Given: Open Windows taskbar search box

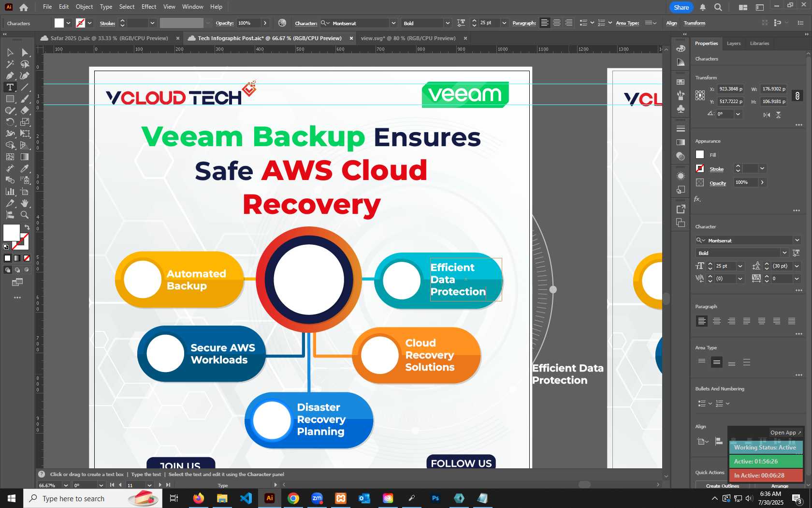Looking at the screenshot, I should [x=93, y=498].
